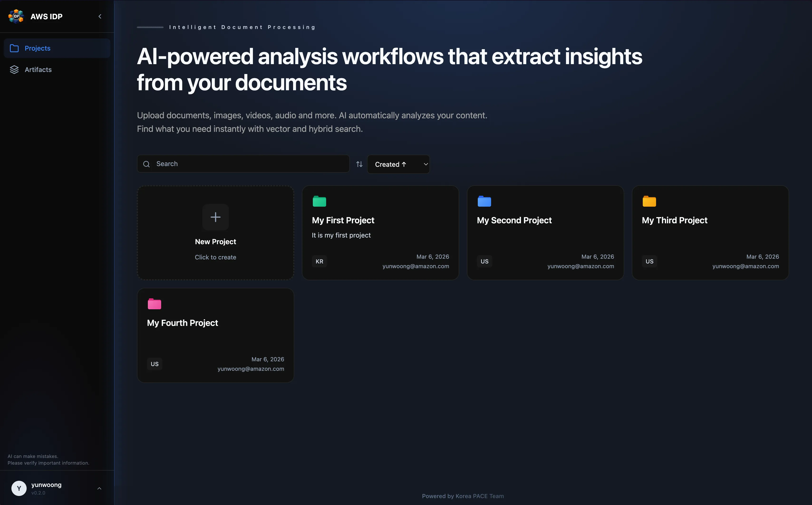Click the pink folder icon of My Fourth Project
Screen dimensions: 812x505
[154, 304]
